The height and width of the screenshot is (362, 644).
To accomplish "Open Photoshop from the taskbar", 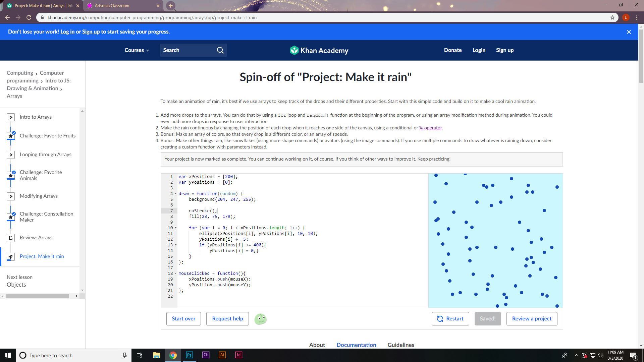I will pyautogui.click(x=189, y=355).
